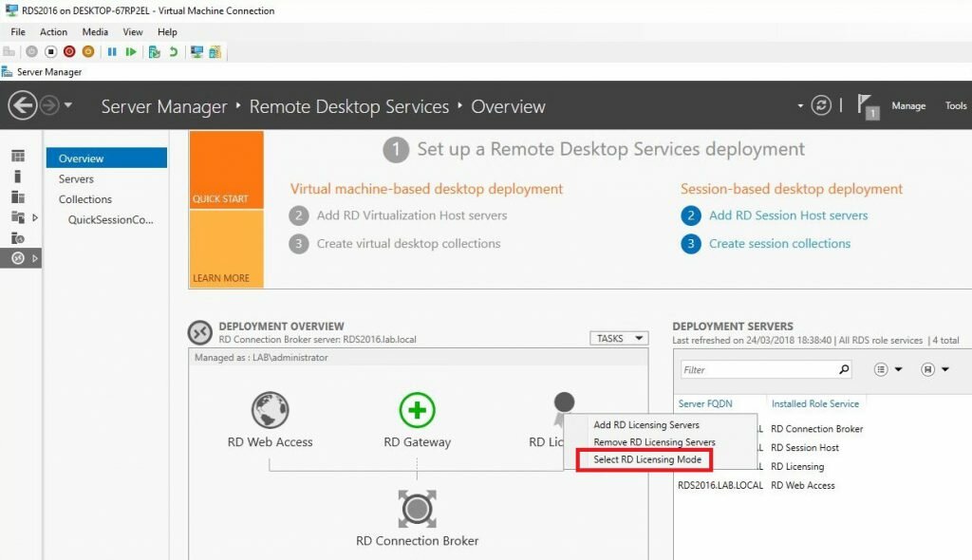
Task: Select Overview in the navigation pane
Action: [106, 159]
